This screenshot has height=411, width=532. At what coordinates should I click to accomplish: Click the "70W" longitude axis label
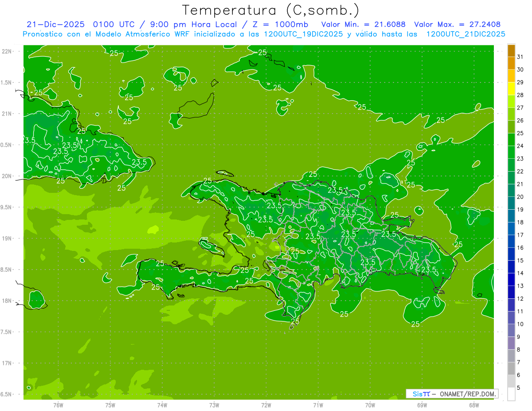(370, 405)
